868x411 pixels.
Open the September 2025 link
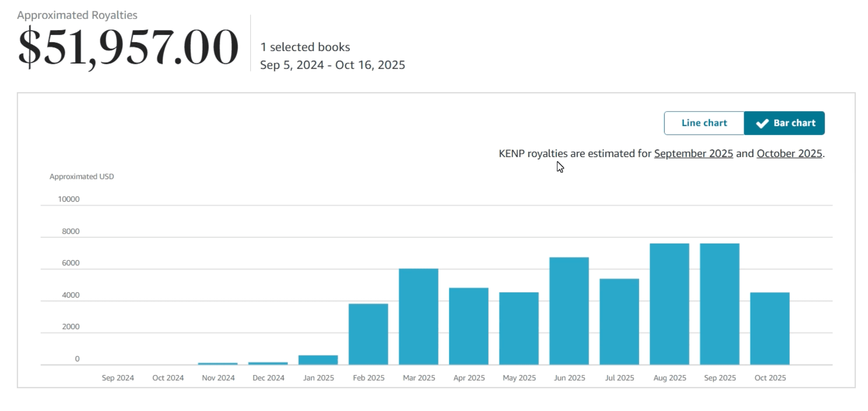(693, 153)
